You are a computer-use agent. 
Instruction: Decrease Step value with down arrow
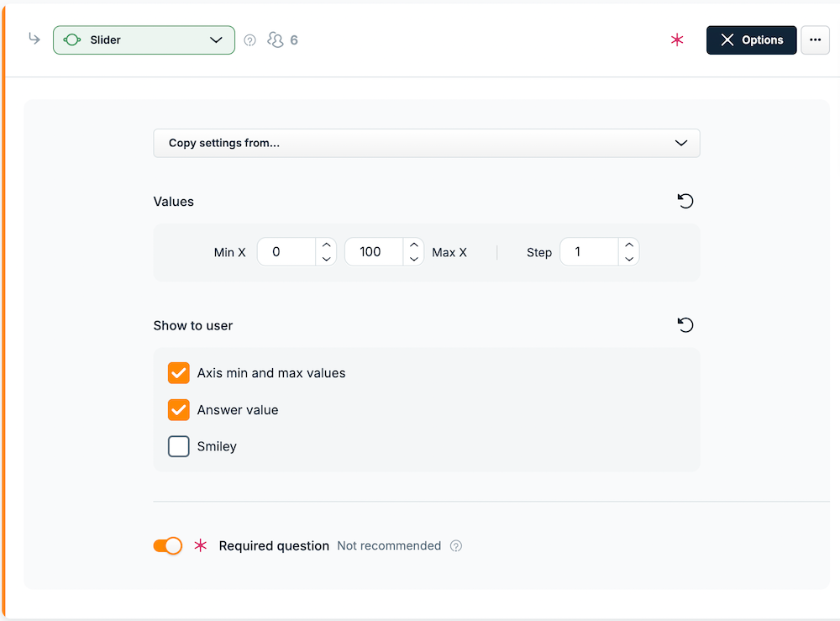(629, 259)
